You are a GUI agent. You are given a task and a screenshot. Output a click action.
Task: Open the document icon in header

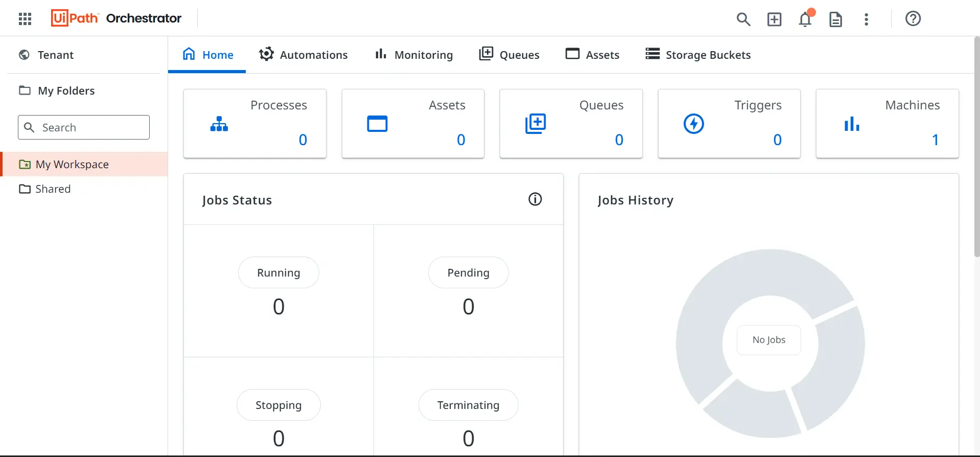(x=835, y=19)
